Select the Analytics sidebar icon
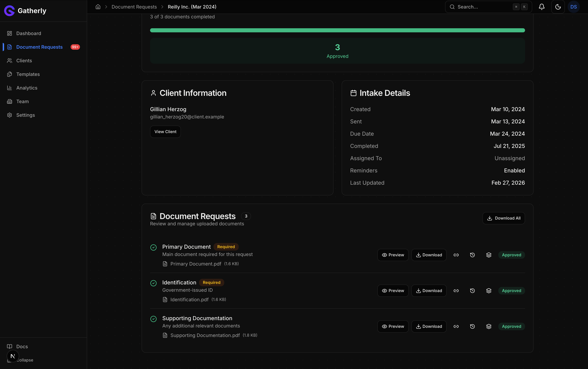 pyautogui.click(x=10, y=88)
